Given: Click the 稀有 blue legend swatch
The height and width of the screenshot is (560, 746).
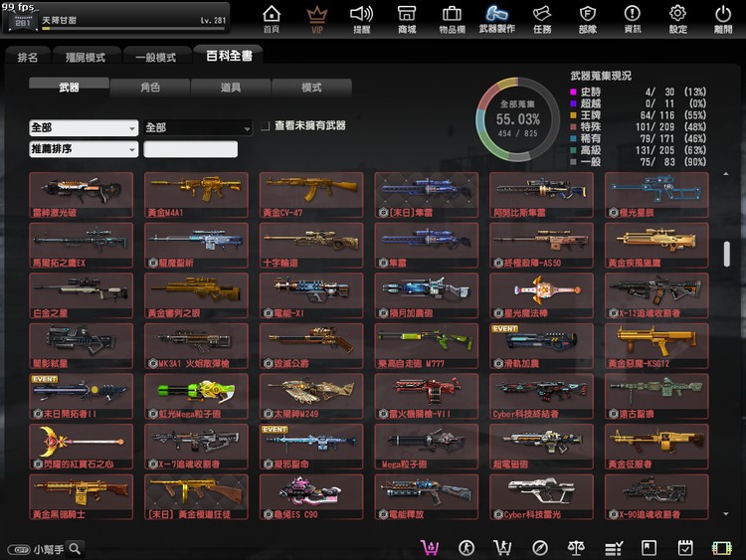Looking at the screenshot, I should point(573,138).
